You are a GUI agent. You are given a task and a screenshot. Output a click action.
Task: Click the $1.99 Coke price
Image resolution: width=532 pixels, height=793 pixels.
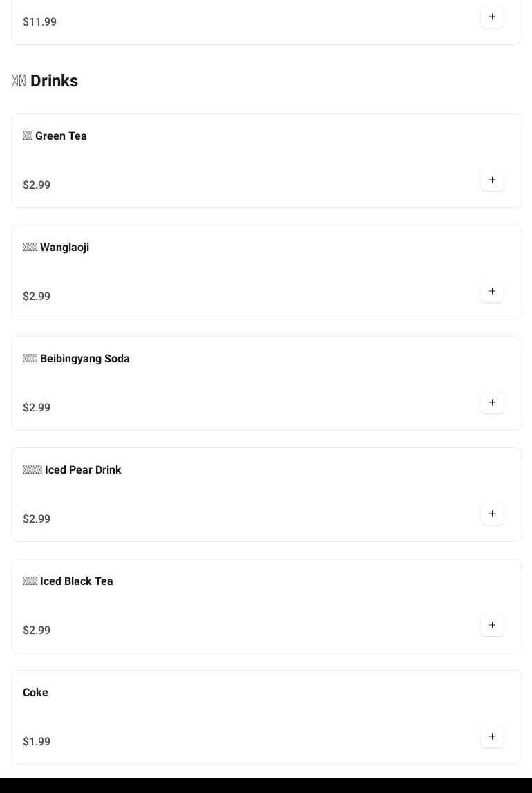click(37, 742)
